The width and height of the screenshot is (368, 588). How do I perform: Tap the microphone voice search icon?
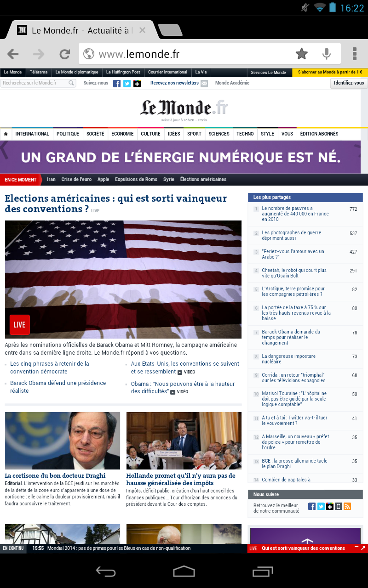point(327,54)
